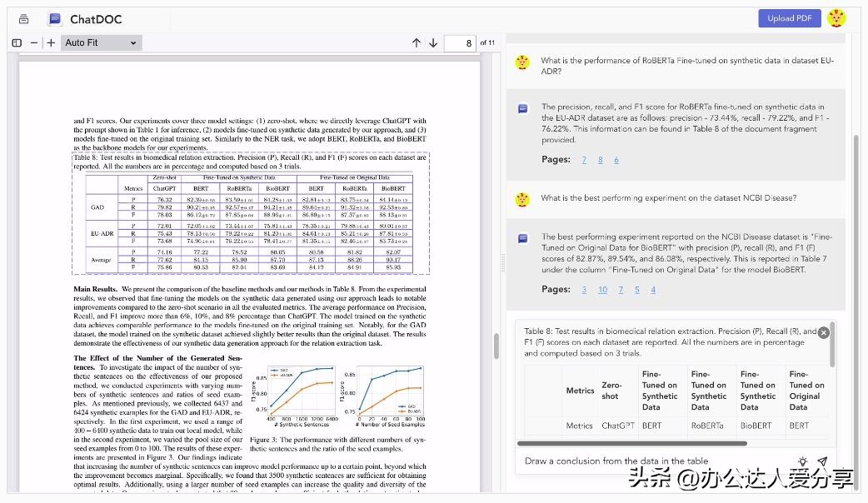Dismiss the Table 8 source card
868x503 pixels.
pos(823,332)
